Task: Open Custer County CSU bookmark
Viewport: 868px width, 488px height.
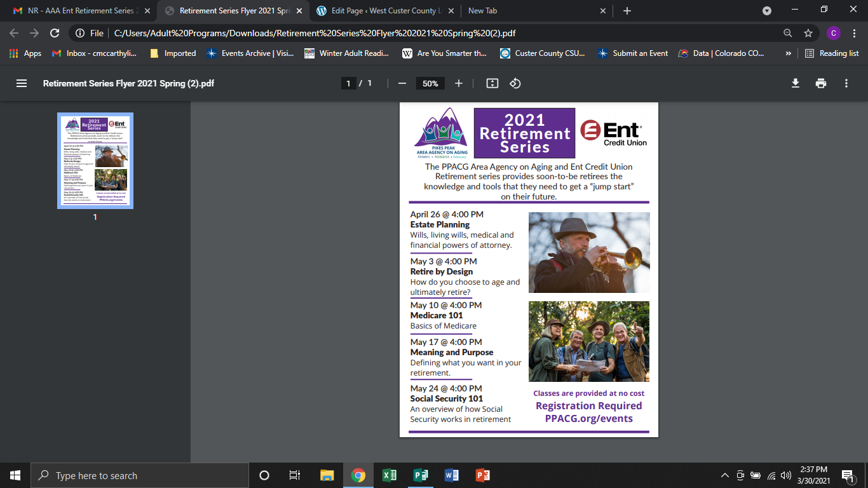Action: tap(543, 53)
